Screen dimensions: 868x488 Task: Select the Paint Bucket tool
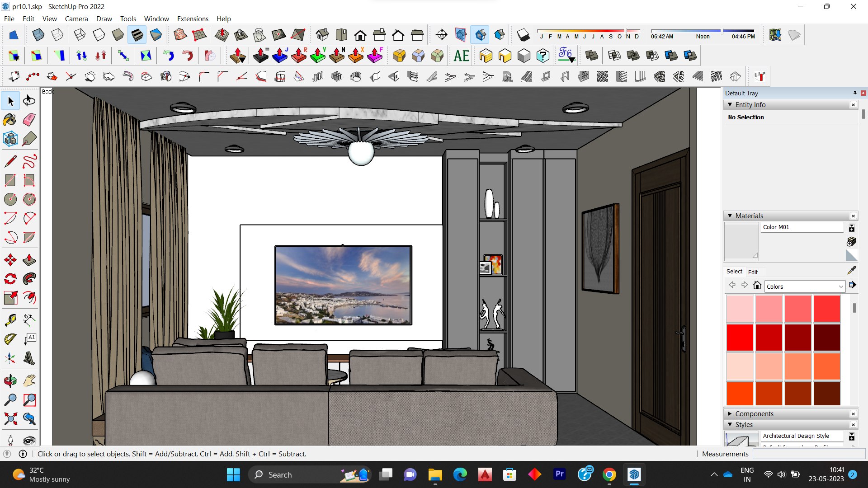(10, 120)
